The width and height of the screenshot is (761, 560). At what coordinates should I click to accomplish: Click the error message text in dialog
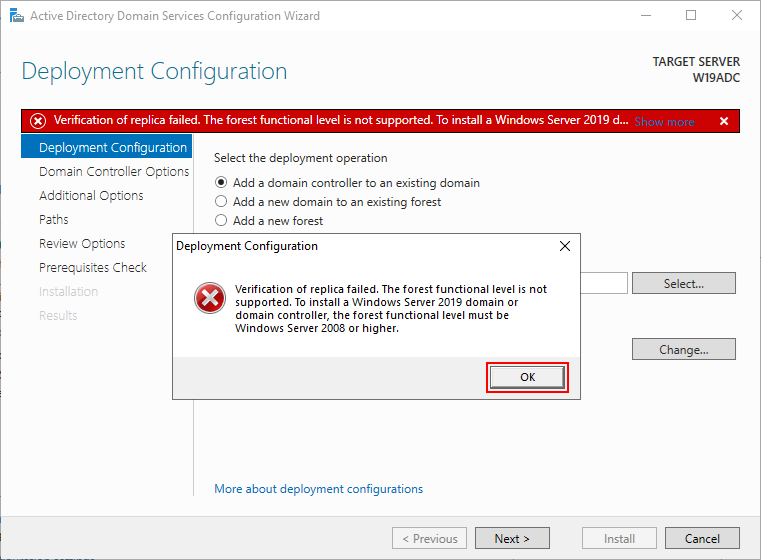coord(391,309)
